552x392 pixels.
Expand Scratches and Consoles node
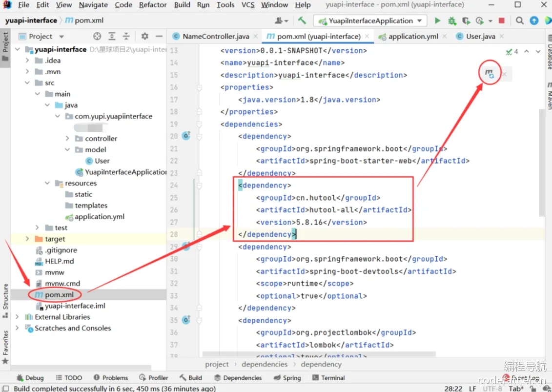click(x=17, y=328)
